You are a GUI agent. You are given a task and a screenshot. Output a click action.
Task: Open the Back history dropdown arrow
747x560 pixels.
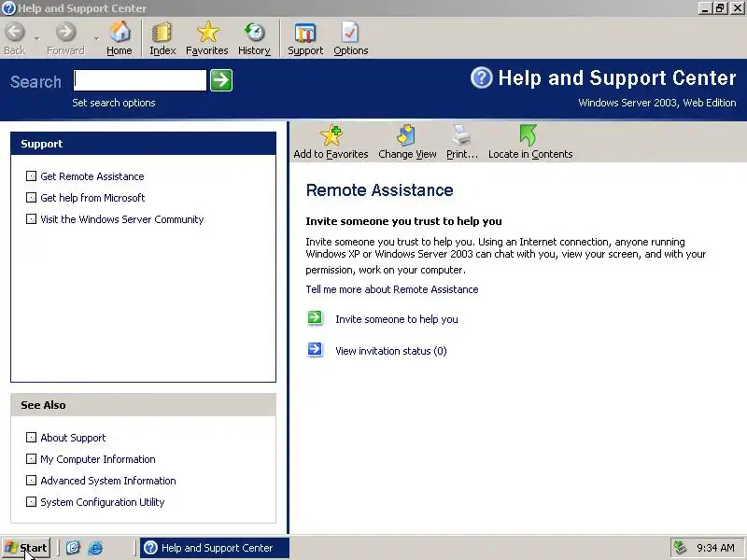coord(37,38)
